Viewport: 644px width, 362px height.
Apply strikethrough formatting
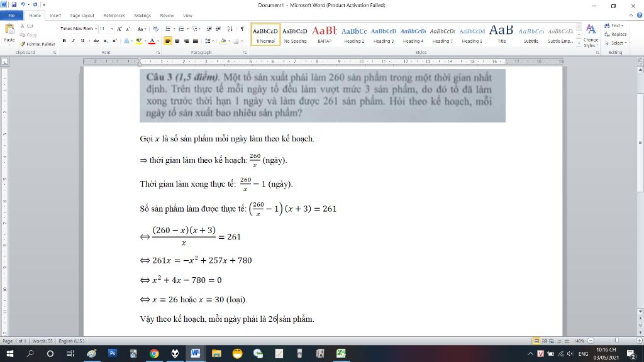click(x=96, y=41)
